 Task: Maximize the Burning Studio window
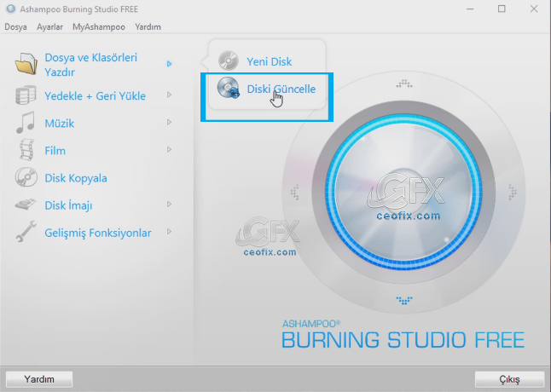502,9
